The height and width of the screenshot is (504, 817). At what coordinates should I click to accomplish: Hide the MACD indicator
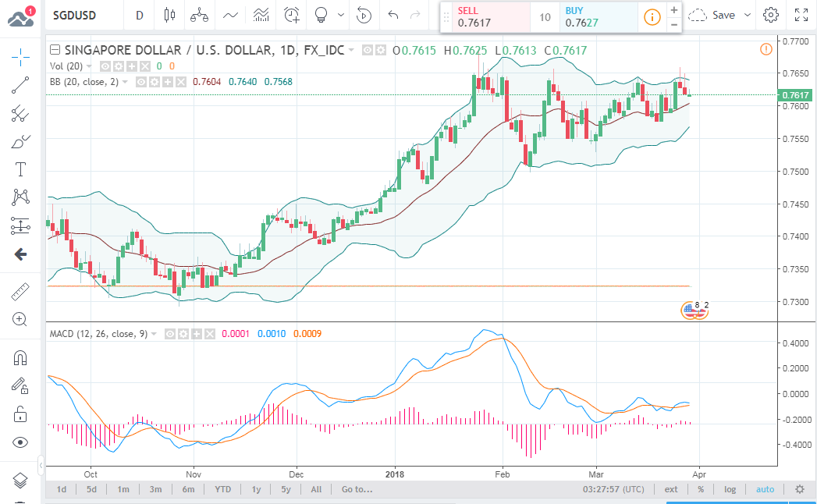coord(170,334)
